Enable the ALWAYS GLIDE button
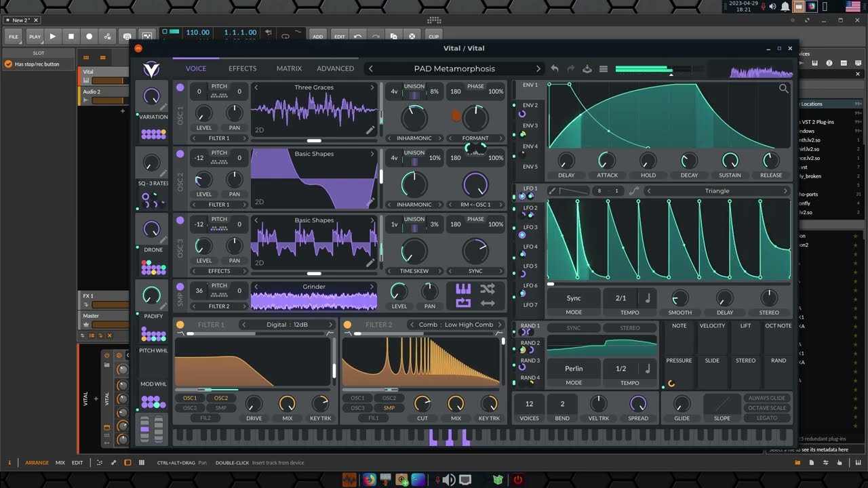This screenshot has width=868, height=488. point(767,398)
